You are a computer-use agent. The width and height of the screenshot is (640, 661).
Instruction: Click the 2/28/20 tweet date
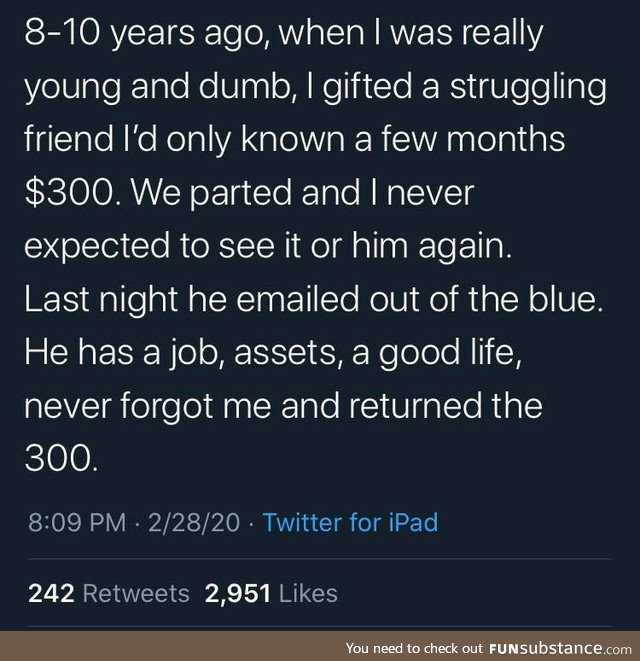(194, 522)
